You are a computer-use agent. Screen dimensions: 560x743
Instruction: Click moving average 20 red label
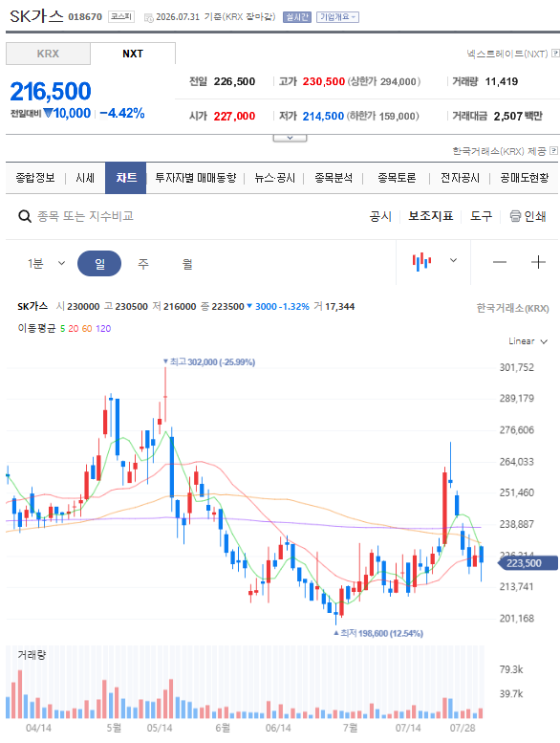tap(74, 329)
